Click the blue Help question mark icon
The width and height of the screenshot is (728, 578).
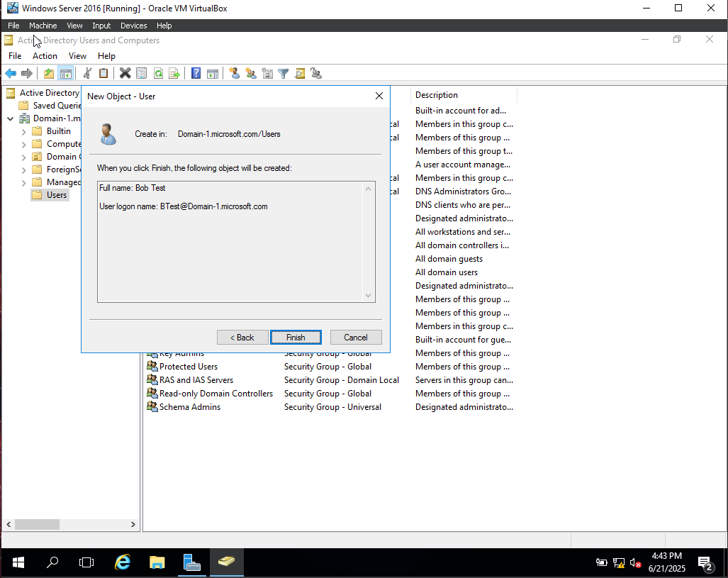[x=196, y=74]
